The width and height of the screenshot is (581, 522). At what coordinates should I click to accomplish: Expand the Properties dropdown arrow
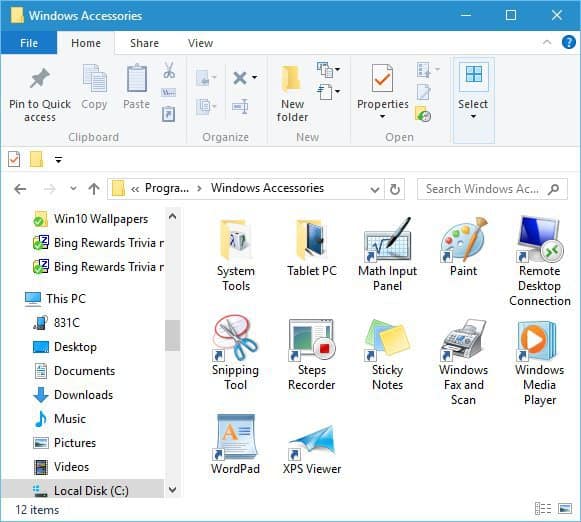382,117
